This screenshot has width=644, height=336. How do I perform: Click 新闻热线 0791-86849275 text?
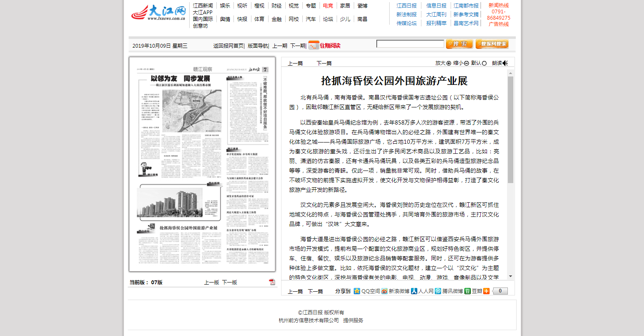(x=498, y=12)
